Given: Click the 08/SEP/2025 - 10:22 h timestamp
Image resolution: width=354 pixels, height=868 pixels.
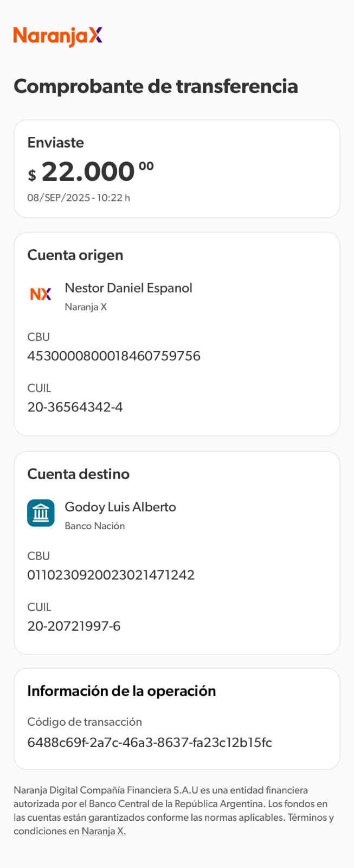Looking at the screenshot, I should [79, 198].
